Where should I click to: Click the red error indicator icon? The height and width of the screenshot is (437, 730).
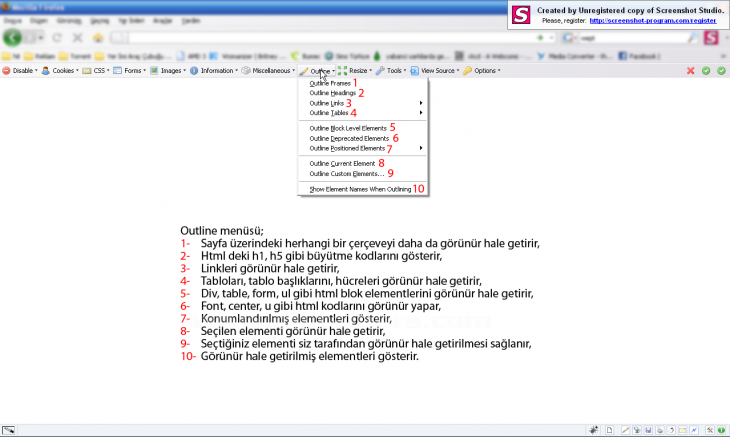(x=690, y=71)
